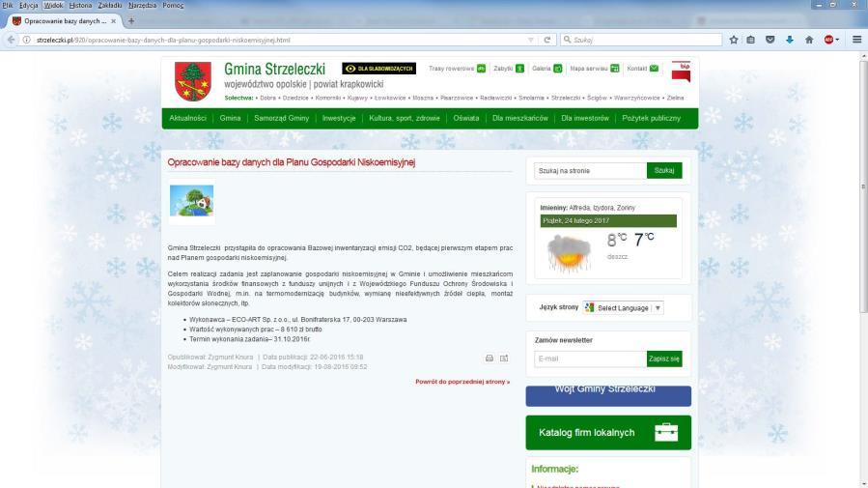Open the BIP red logo
Screen dimensions: 868x488
point(681,72)
